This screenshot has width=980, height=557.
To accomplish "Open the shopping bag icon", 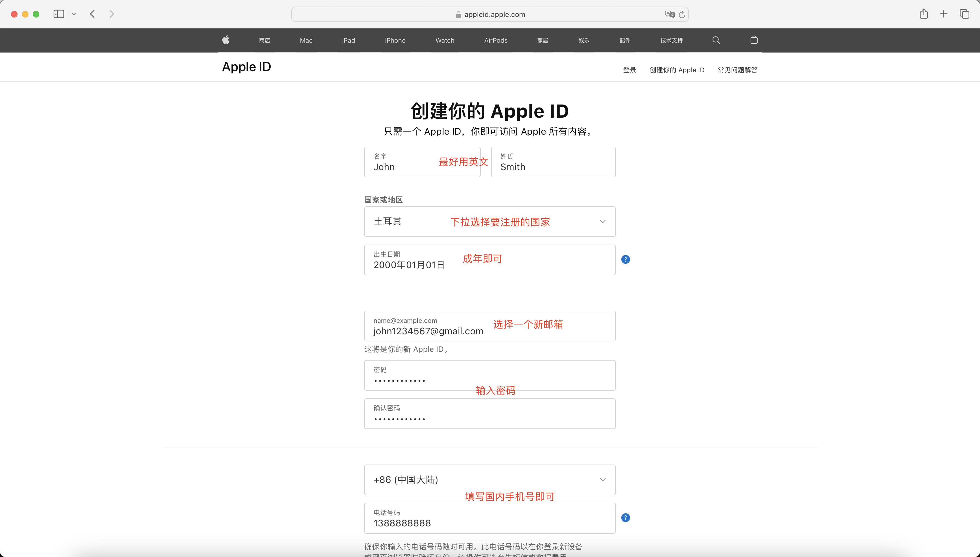I will (x=754, y=40).
